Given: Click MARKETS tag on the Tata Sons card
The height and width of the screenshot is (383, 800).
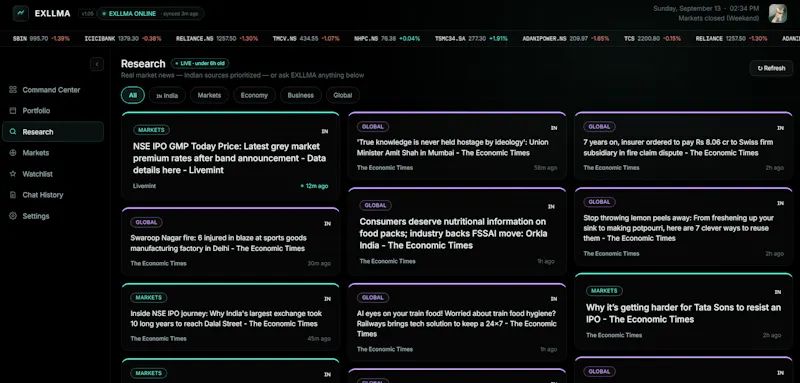Looking at the screenshot, I should tap(604, 291).
